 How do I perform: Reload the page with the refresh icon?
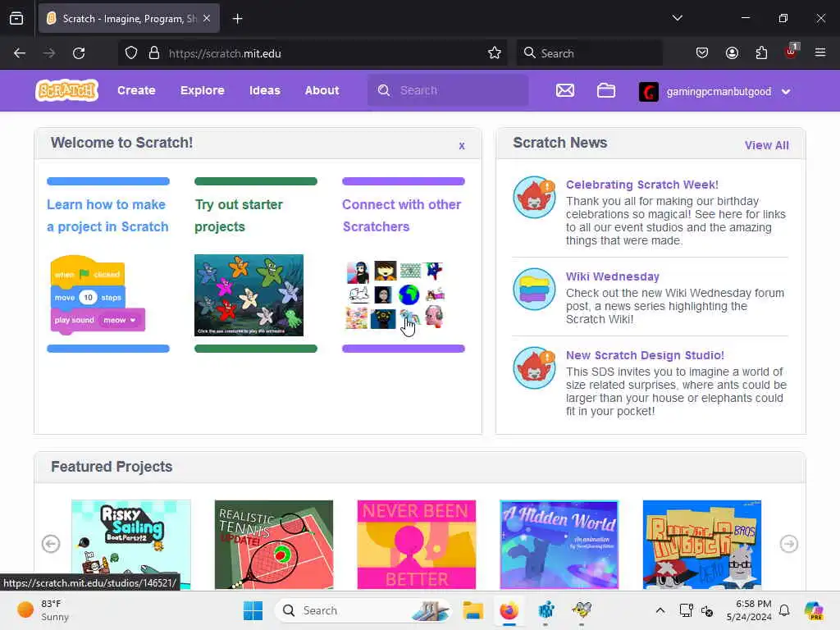[x=79, y=53]
